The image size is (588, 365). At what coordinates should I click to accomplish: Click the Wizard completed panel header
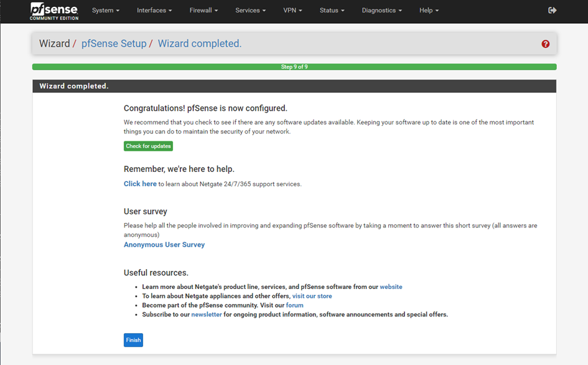[x=294, y=86]
